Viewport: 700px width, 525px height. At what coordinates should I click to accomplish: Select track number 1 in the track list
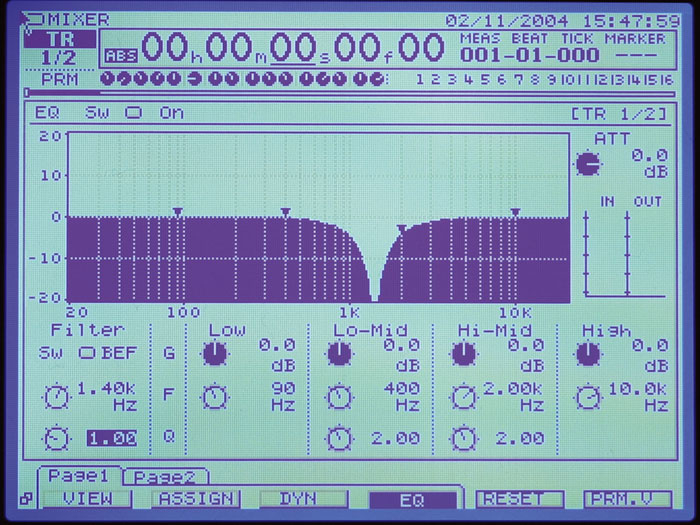[x=419, y=79]
